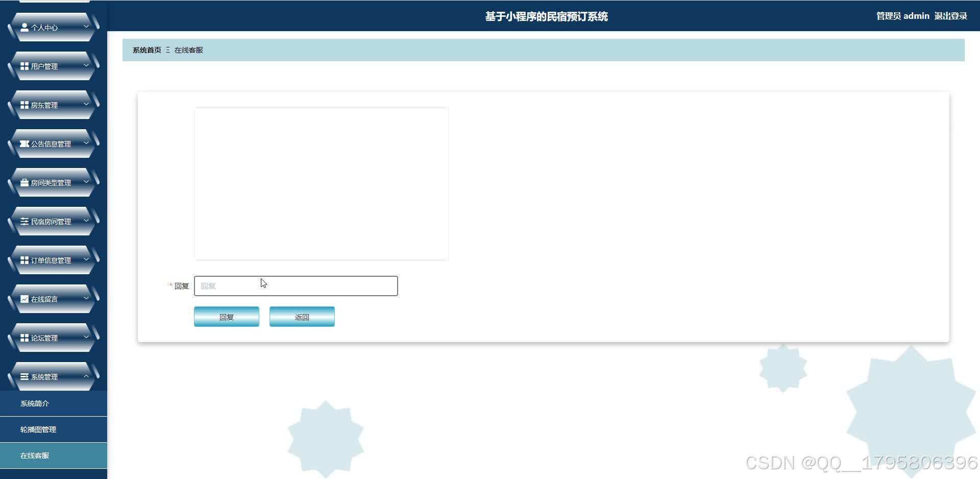
Task: Select the 个人中心 person icon in sidebar
Action: 24,27
